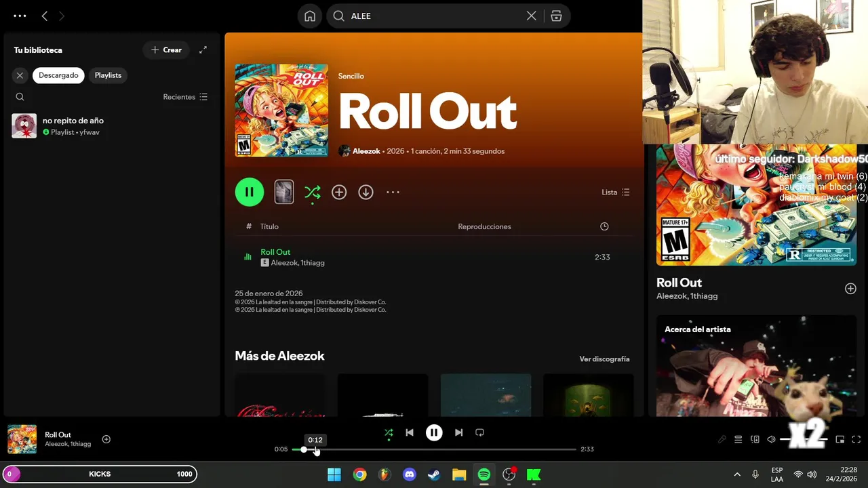Adjust the Spotify volume slider
Screen dimensions: 868x488
tap(804, 439)
